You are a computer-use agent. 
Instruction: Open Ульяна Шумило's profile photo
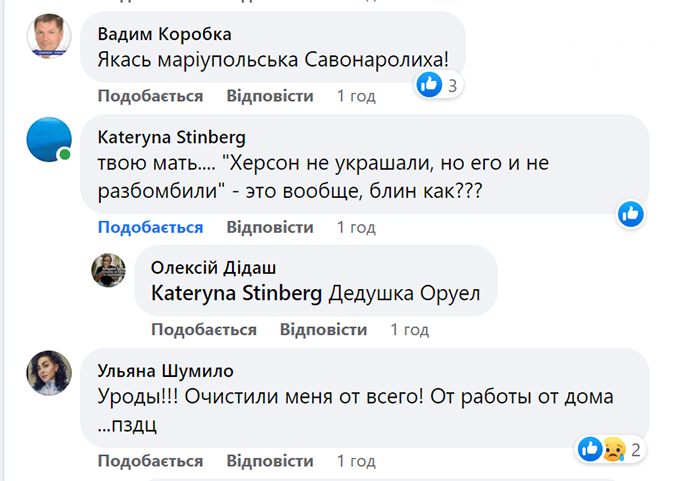pyautogui.click(x=48, y=373)
